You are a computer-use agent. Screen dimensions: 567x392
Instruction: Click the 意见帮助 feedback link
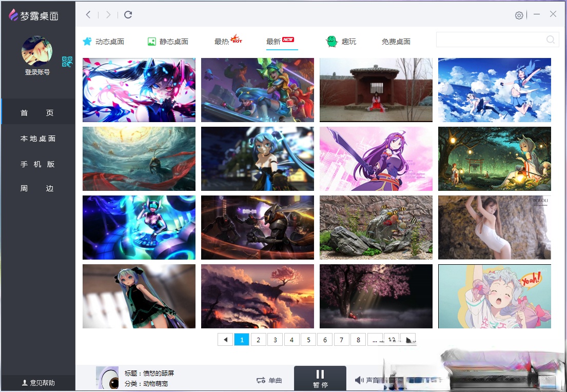38,383
